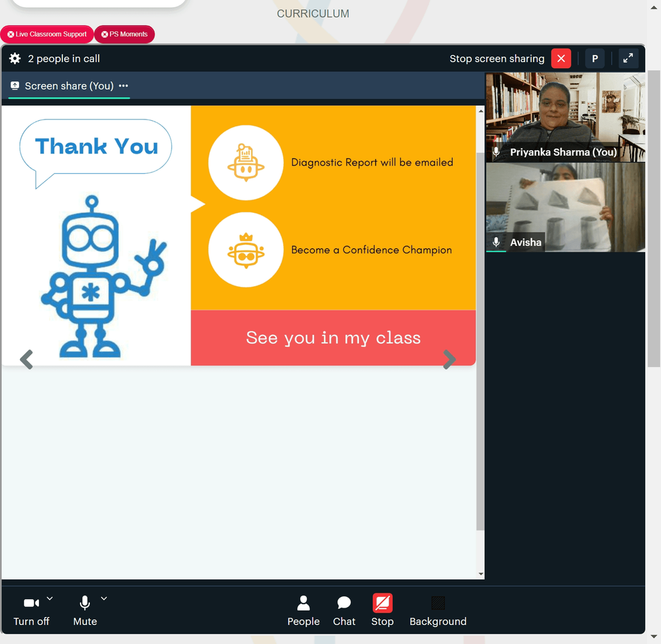This screenshot has height=644, width=661.
Task: Click '2 people in call' label
Action: pyautogui.click(x=64, y=59)
